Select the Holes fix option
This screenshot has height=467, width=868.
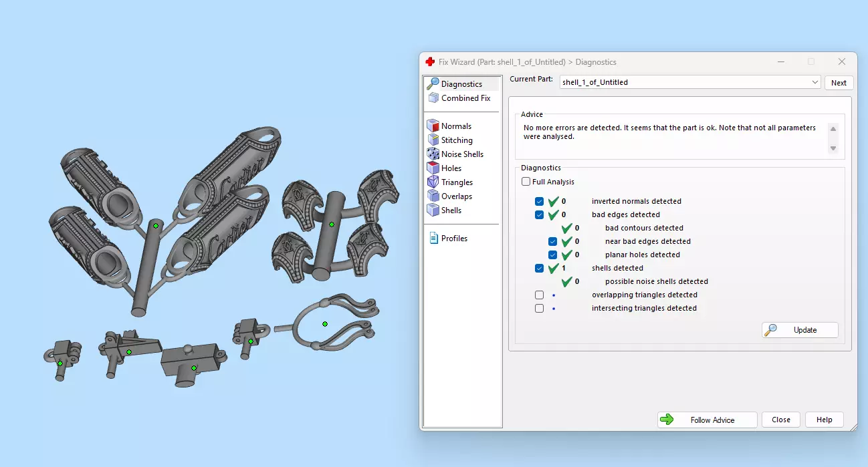pyautogui.click(x=445, y=168)
